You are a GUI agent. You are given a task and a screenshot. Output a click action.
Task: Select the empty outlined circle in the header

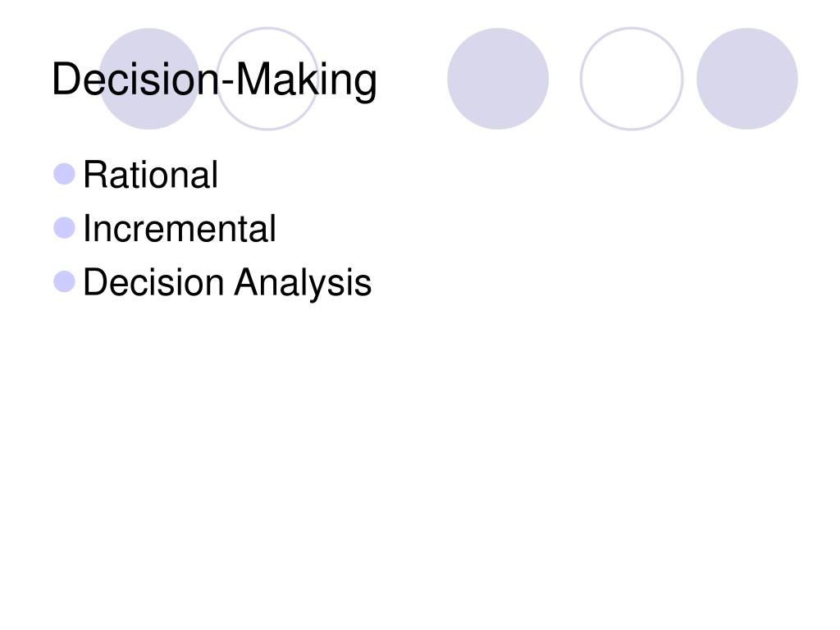coord(632,79)
